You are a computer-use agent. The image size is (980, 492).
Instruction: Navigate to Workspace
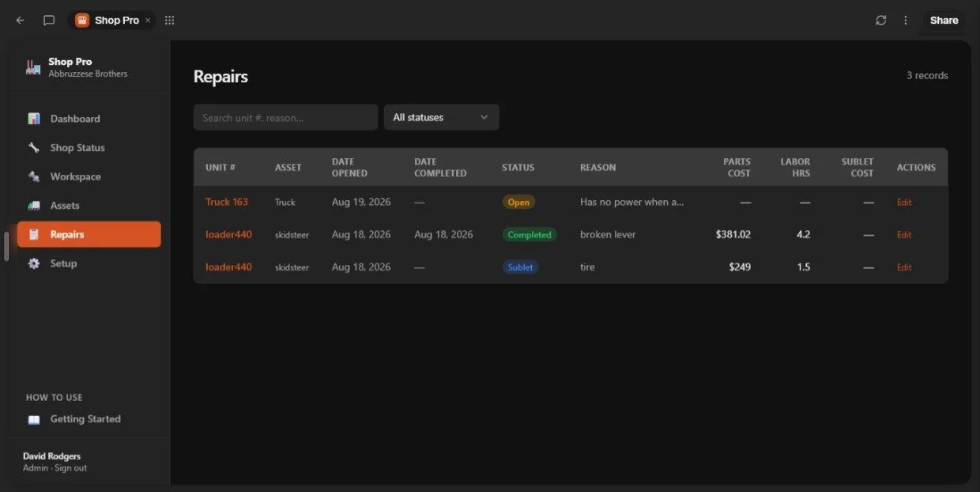click(x=89, y=176)
